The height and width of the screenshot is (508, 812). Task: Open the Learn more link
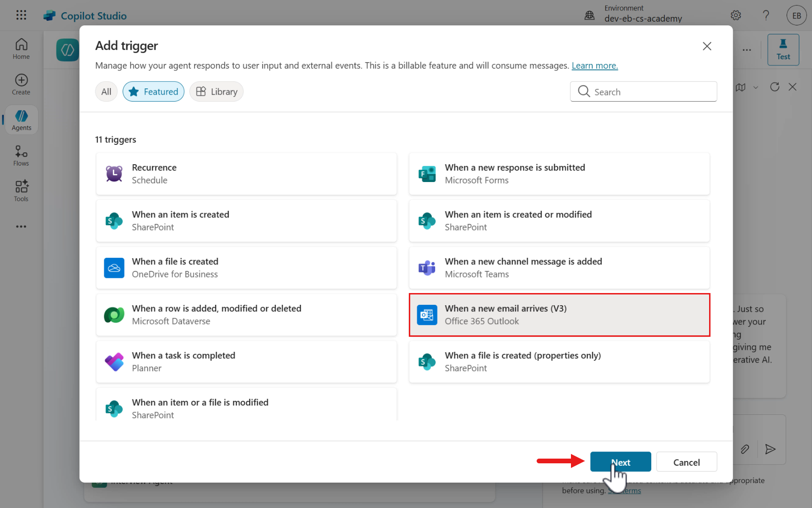(594, 66)
